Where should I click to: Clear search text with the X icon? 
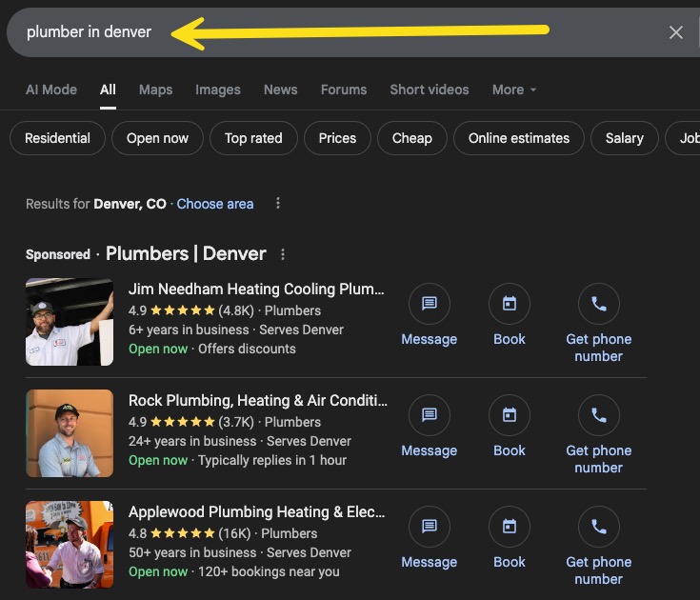676,32
